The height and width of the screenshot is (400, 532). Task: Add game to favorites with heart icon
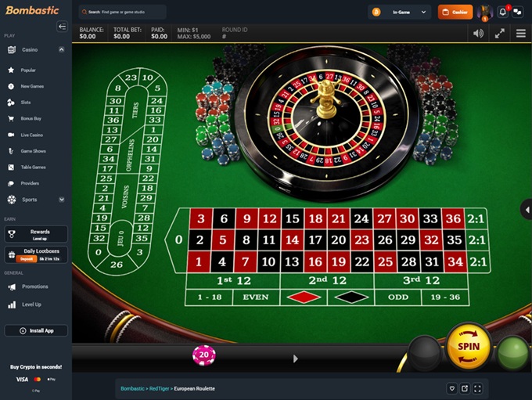point(452,388)
